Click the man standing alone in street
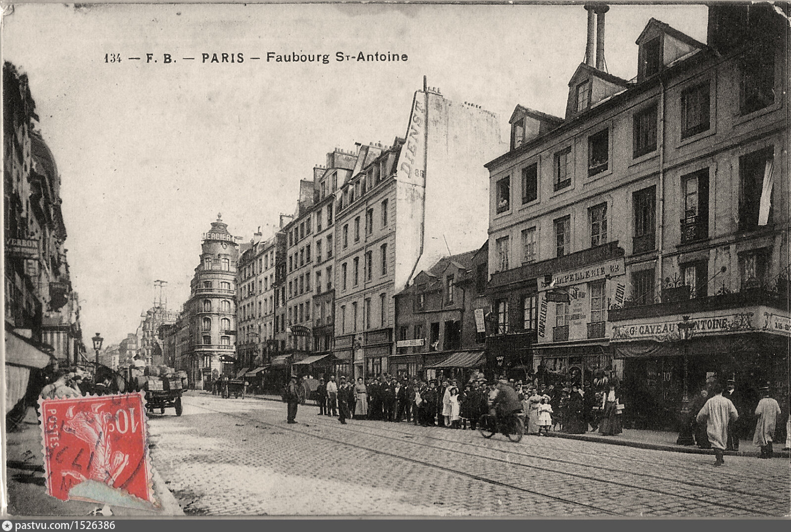This screenshot has width=791, height=532. coord(292,399)
